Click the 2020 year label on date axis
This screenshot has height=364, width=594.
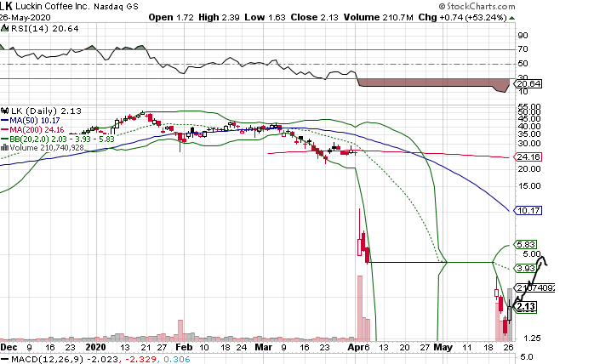pyautogui.click(x=96, y=347)
